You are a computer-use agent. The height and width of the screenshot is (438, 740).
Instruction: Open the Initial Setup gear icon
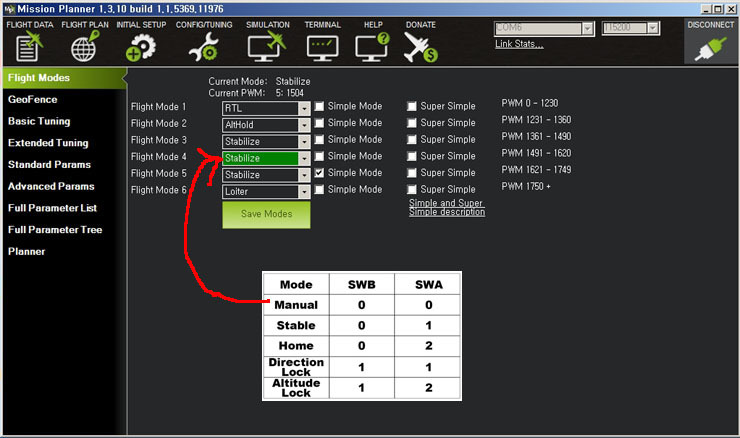click(x=141, y=47)
